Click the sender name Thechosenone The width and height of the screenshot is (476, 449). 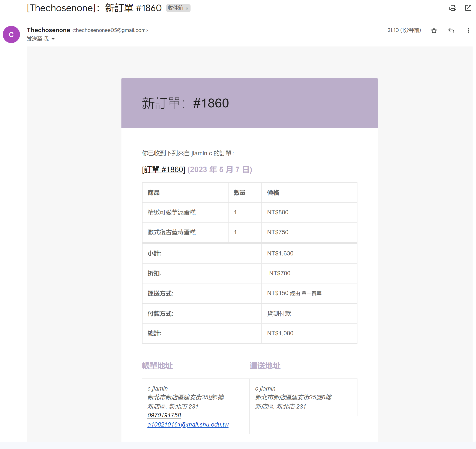tap(48, 30)
